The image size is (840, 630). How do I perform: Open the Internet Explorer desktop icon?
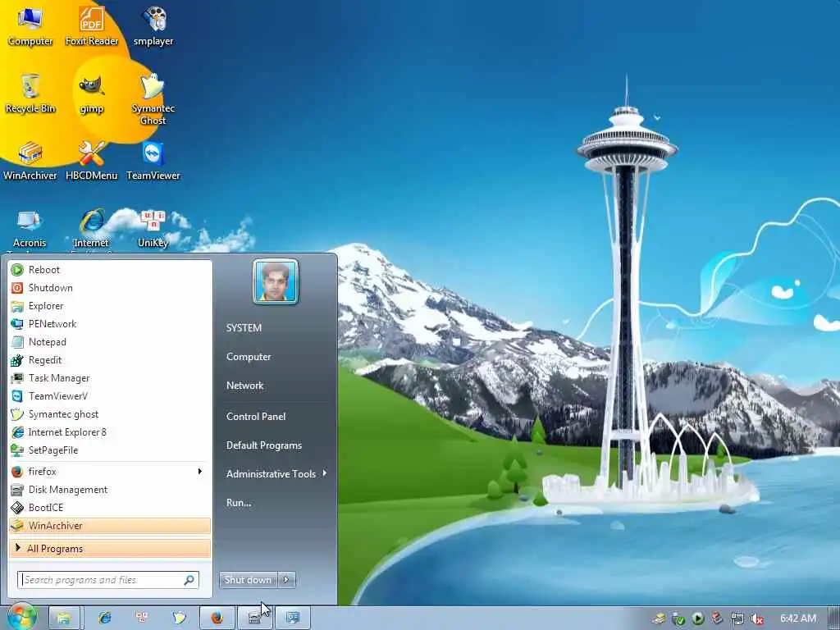pos(92,230)
